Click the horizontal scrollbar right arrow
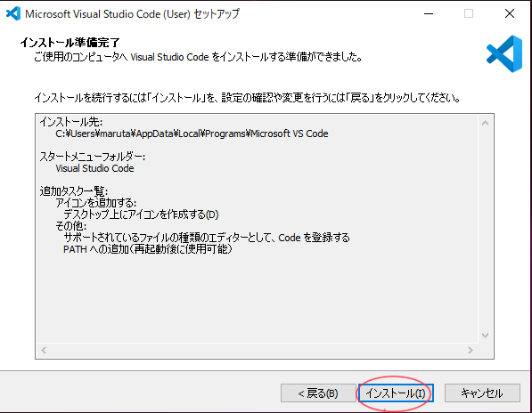Image resolution: width=532 pixels, height=413 pixels. (470, 350)
